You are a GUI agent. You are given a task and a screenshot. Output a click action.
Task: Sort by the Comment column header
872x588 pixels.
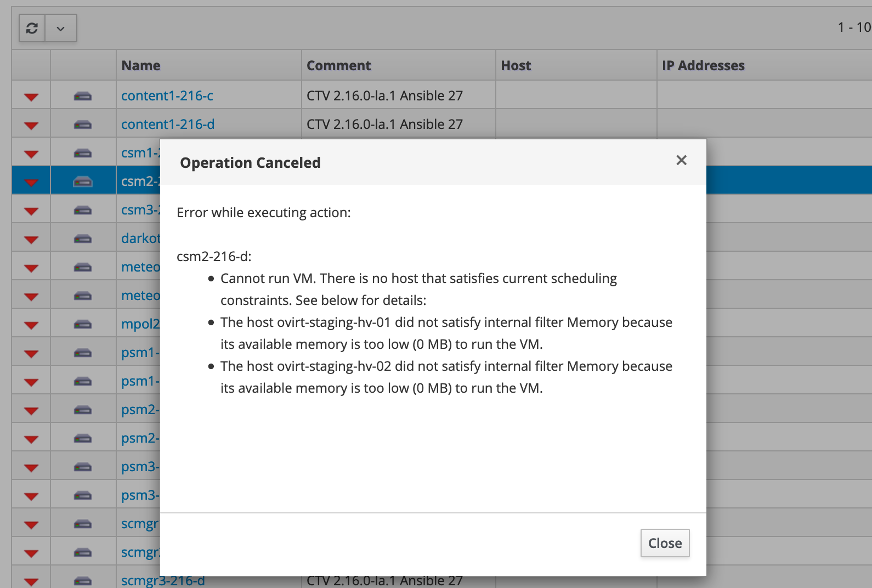click(338, 66)
